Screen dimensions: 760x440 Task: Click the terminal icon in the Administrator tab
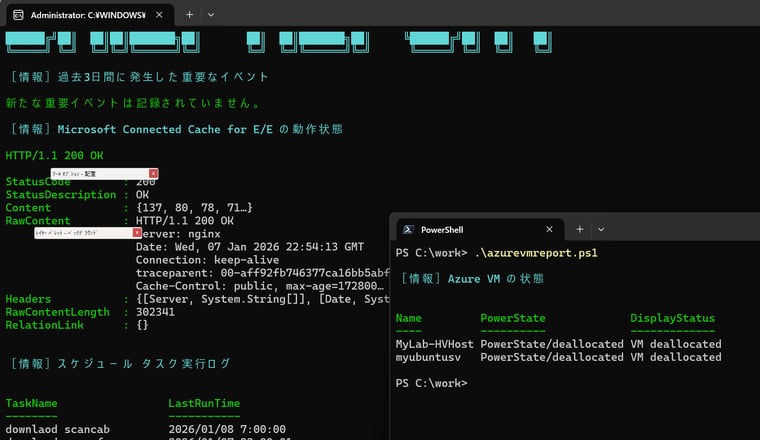tap(18, 15)
